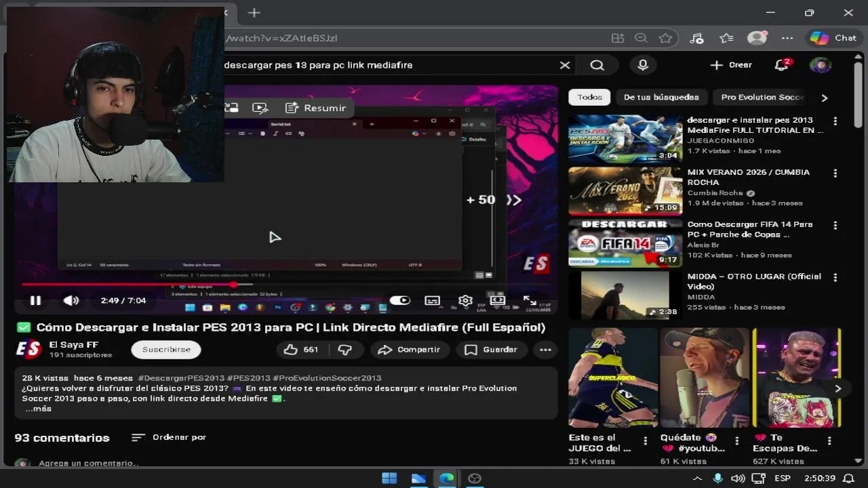
Task: Open options for descargar e instalar pes 2013
Action: click(x=835, y=121)
